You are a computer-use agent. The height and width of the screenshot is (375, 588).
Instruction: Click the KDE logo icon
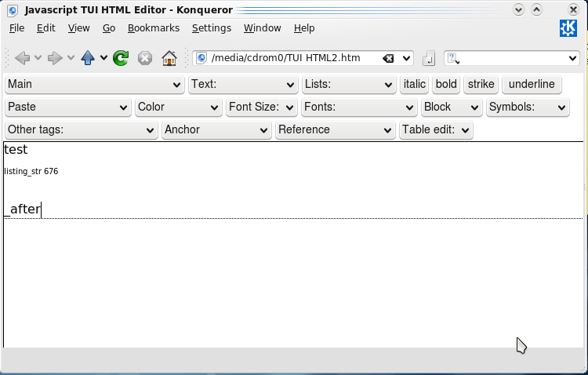pyautogui.click(x=568, y=28)
